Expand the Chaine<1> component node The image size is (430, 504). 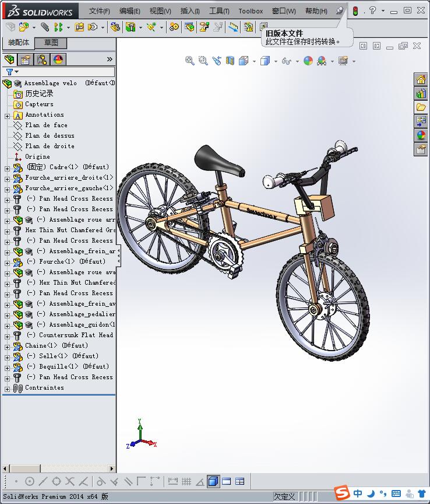tap(7, 347)
